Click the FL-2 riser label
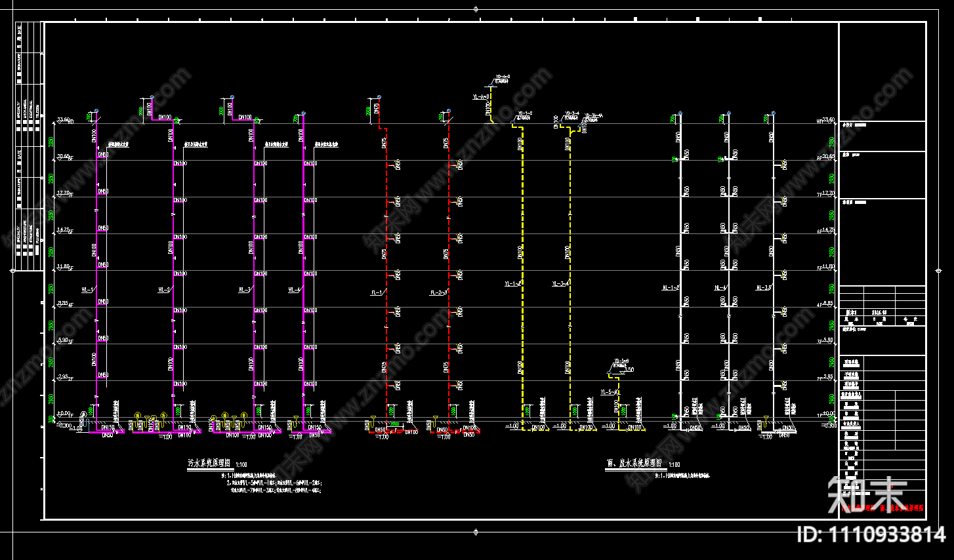Screen dimensions: 954x560 [x=438, y=292]
